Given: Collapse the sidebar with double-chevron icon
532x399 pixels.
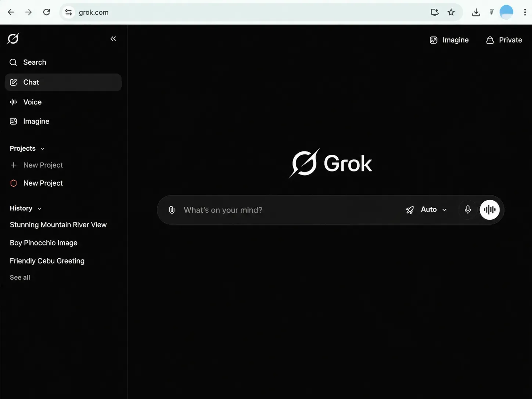Looking at the screenshot, I should (113, 39).
